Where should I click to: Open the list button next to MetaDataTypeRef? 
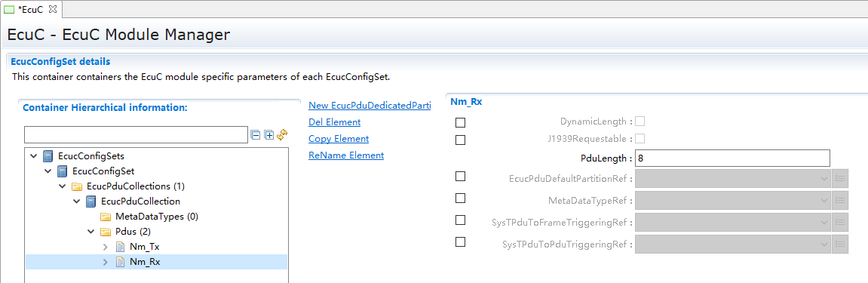tap(840, 200)
